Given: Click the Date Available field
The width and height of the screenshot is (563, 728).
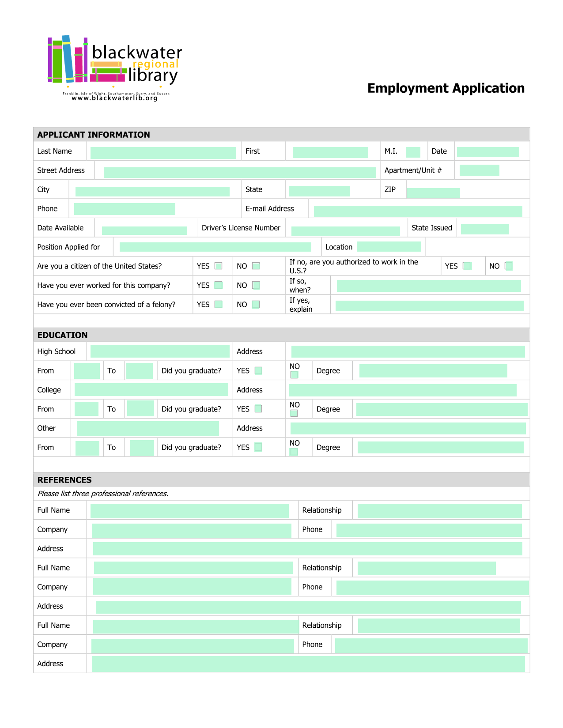Looking at the screenshot, I should point(144,230).
